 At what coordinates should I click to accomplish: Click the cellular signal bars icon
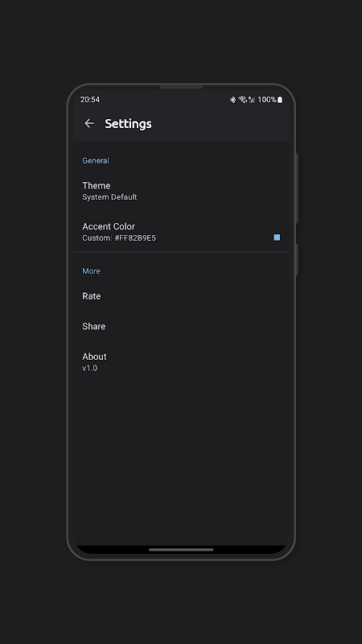point(252,99)
